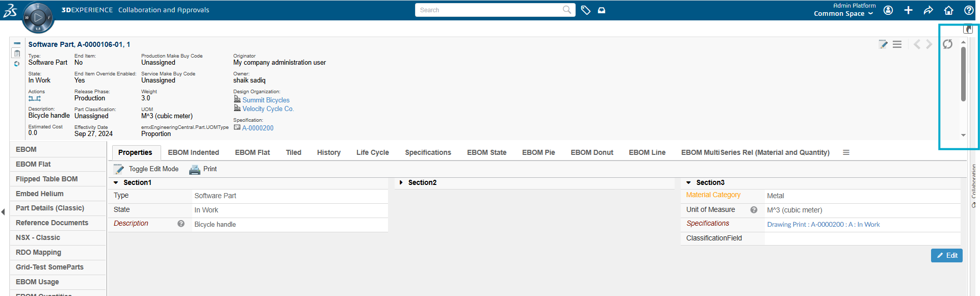980x296 pixels.
Task: Open the Specifications tab
Action: [x=428, y=152]
